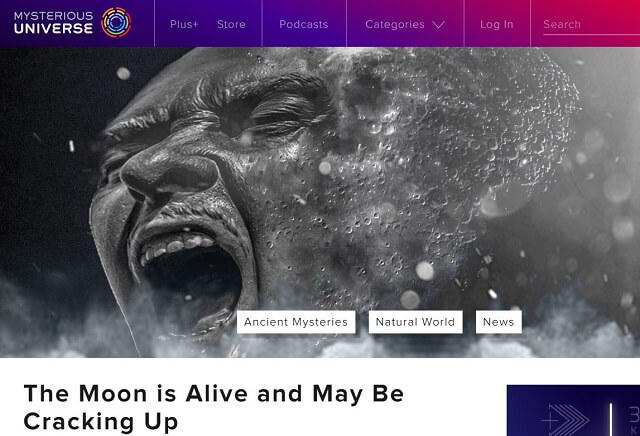Viewport: 640px width, 436px height.
Task: Click the word 'Cracking Up' in the headline
Action: [x=101, y=422]
